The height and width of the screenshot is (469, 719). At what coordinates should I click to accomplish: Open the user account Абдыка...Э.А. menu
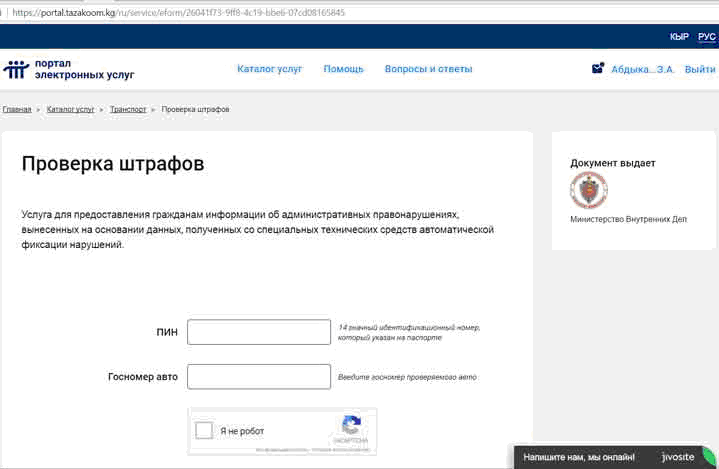point(642,70)
